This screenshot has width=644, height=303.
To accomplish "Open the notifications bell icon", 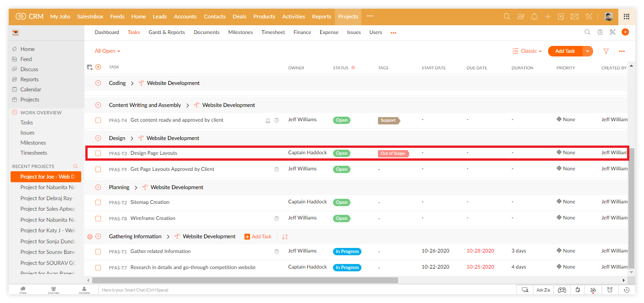I will pos(534,17).
